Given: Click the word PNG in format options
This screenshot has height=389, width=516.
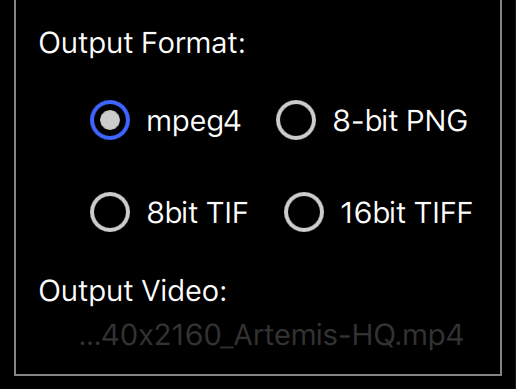Looking at the screenshot, I should 437,120.
